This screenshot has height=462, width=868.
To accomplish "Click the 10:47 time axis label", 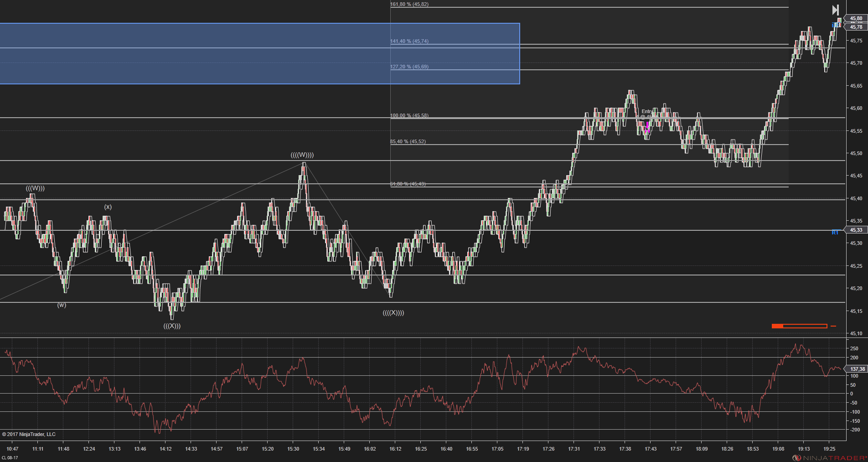I will coord(13,449).
